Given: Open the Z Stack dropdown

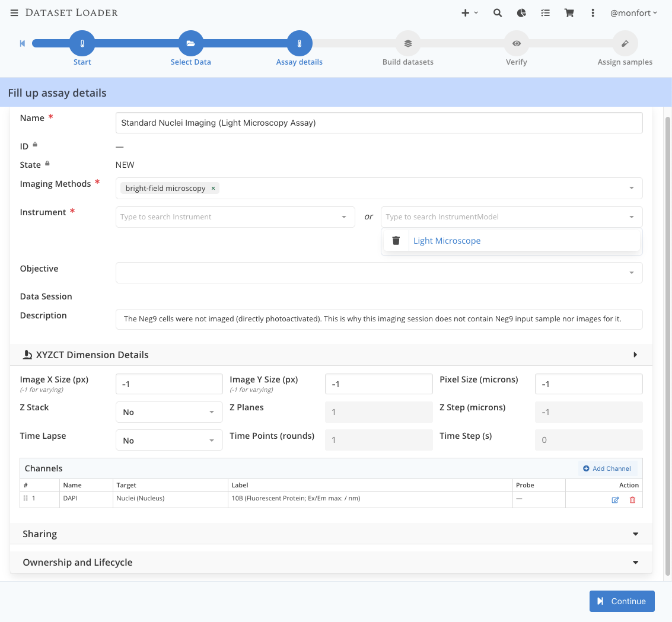Looking at the screenshot, I should pos(169,412).
